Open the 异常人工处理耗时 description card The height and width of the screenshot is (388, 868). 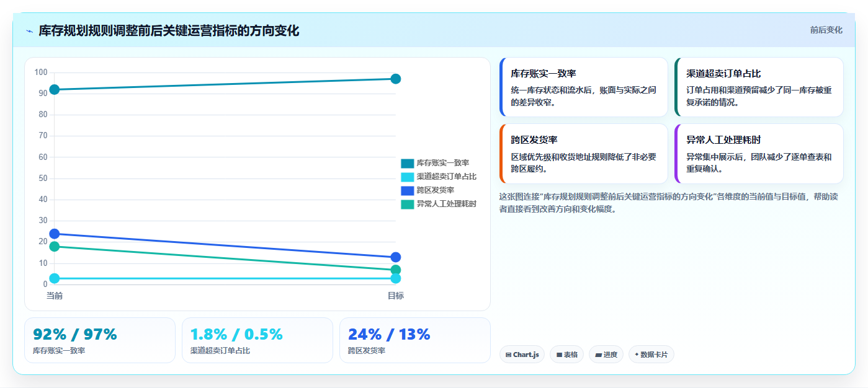coord(759,154)
